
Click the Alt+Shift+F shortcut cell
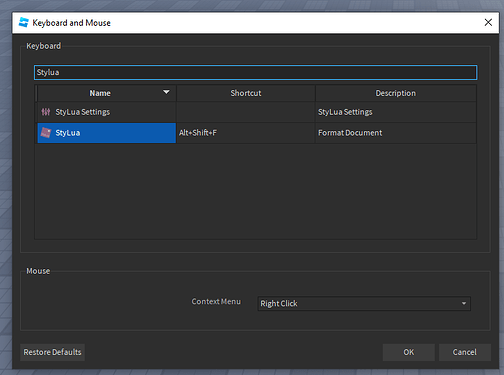[x=246, y=133]
